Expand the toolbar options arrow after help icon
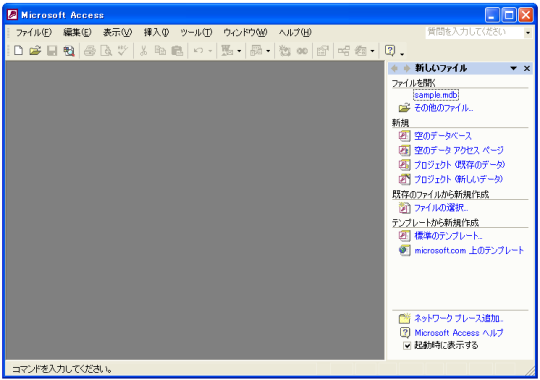The width and height of the screenshot is (540, 380). (x=402, y=52)
